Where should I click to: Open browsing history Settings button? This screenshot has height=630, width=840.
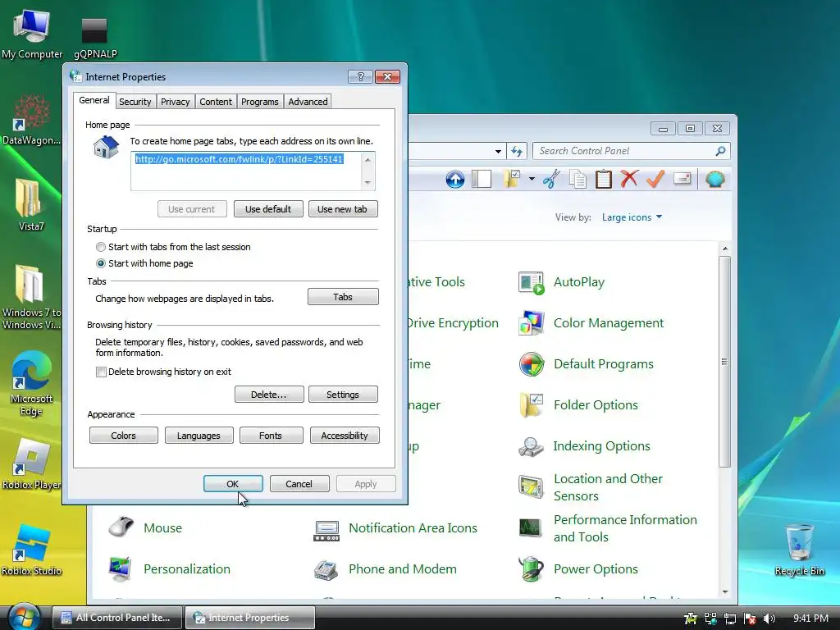pos(343,395)
